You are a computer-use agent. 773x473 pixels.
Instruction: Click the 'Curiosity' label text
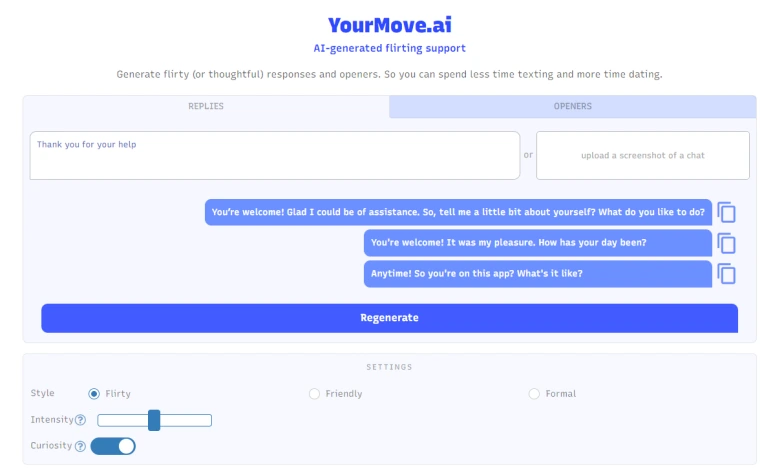[x=51, y=445]
